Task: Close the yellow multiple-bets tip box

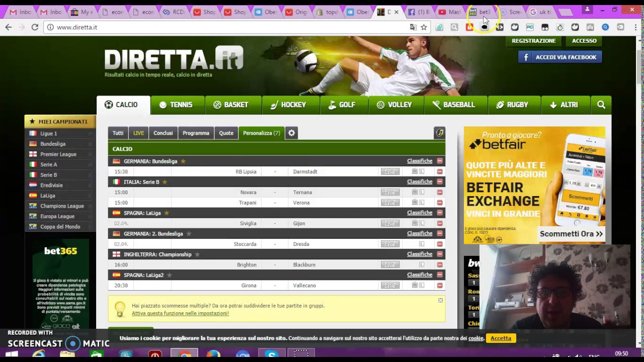Action: coord(440,300)
